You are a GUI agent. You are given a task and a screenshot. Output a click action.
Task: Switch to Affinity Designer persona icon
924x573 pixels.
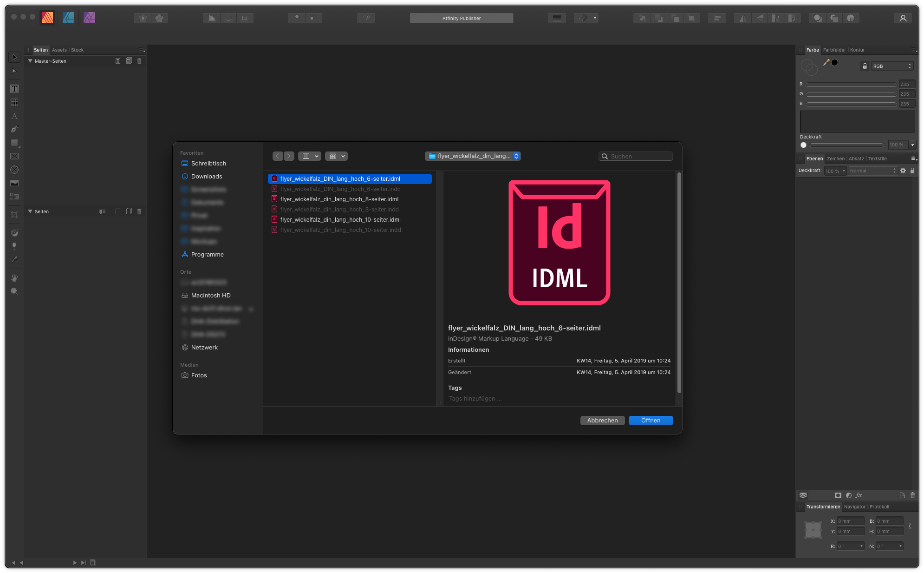click(68, 18)
